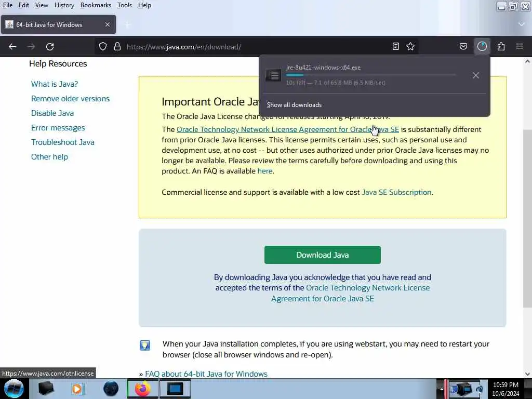Screen dimensions: 532x399
Task: Open the What is Java? link
Action: (x=54, y=84)
